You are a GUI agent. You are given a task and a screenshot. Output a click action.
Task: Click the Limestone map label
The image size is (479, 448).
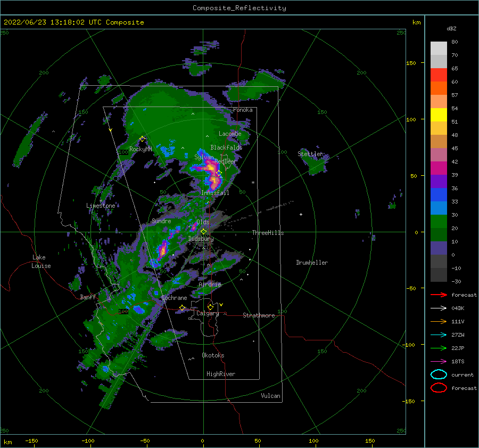click(101, 206)
